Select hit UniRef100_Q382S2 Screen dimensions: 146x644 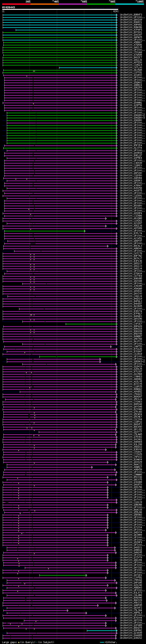(x=131, y=638)
